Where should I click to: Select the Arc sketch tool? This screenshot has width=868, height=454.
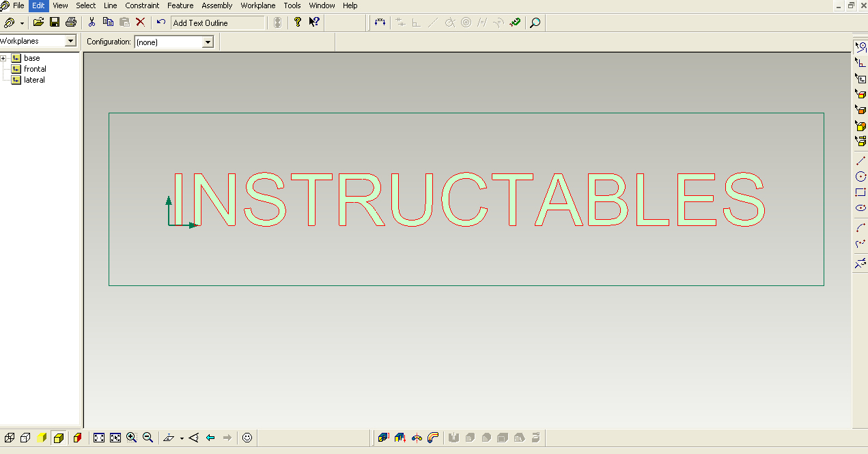pyautogui.click(x=860, y=228)
